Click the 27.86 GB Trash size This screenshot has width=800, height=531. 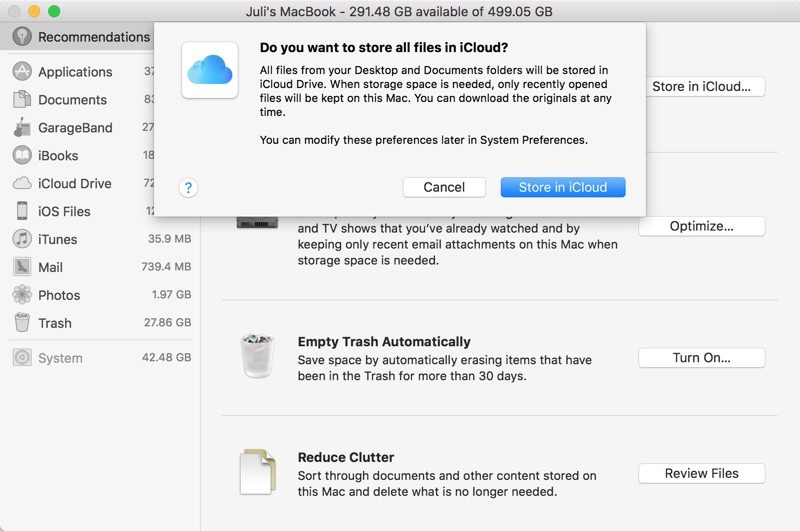167,322
